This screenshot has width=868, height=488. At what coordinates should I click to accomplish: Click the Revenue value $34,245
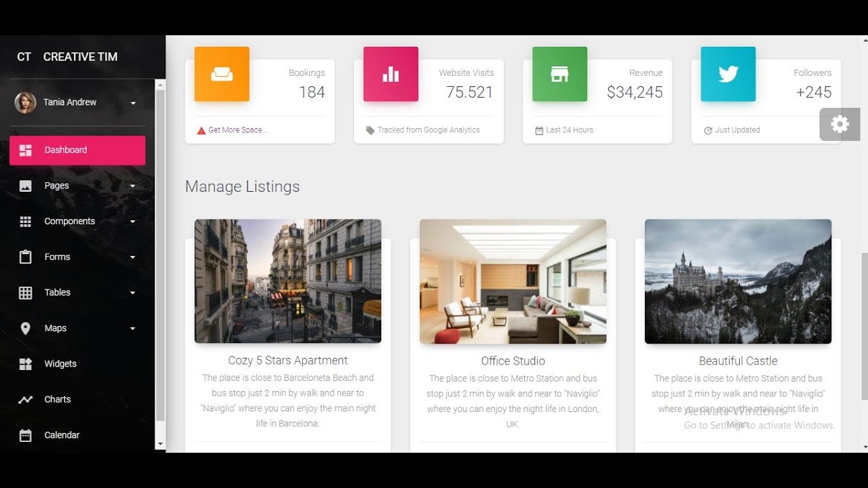tap(635, 92)
